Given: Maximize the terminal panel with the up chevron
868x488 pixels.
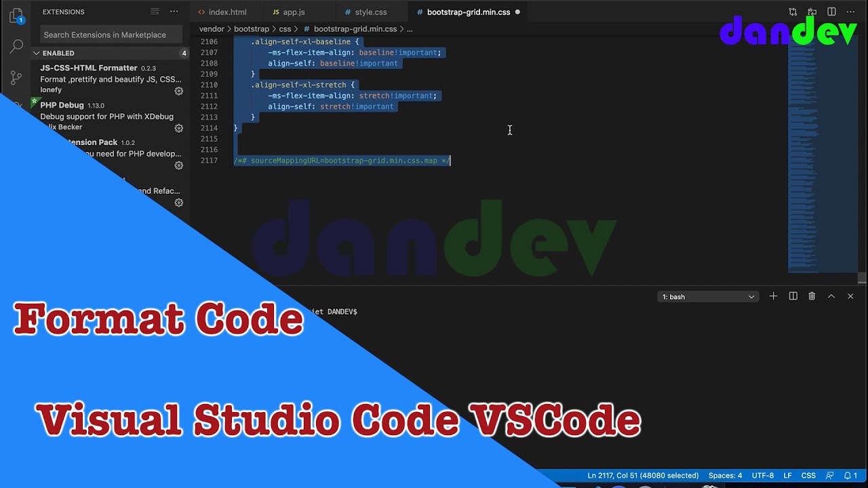Looking at the screenshot, I should click(x=831, y=296).
